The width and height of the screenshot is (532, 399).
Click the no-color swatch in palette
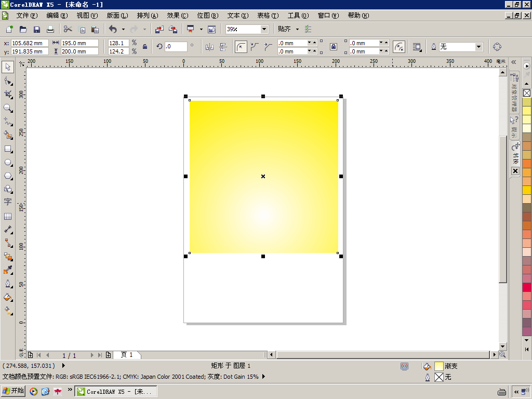pyautogui.click(x=527, y=93)
